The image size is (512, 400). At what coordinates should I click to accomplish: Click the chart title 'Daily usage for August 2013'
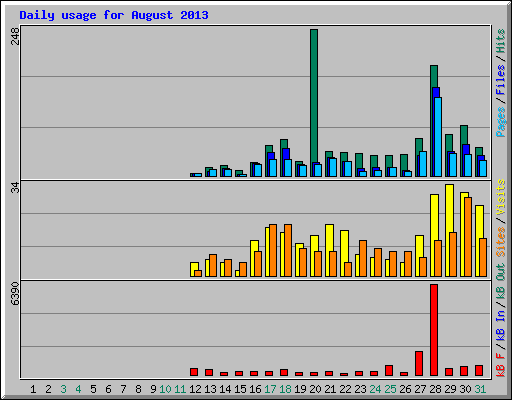[114, 15]
